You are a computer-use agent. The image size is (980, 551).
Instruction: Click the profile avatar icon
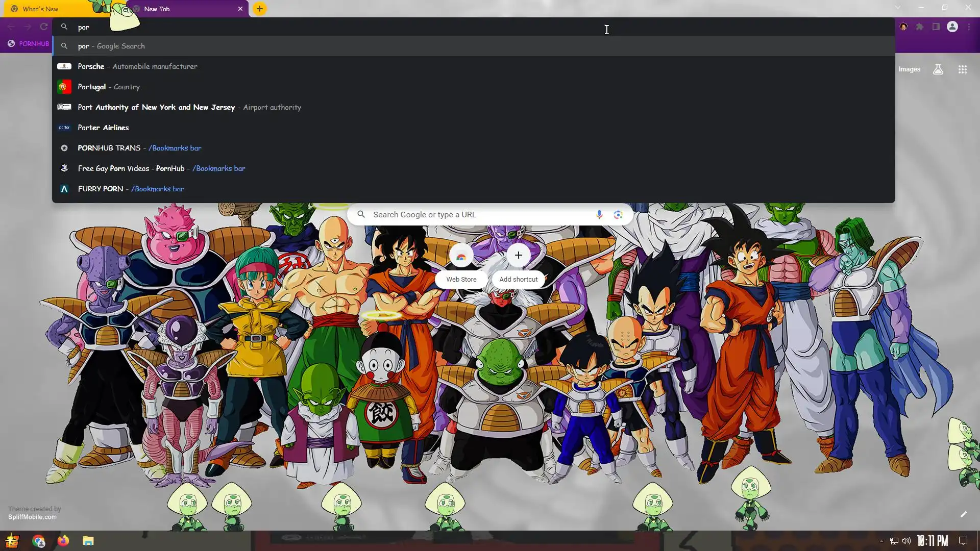tap(952, 27)
